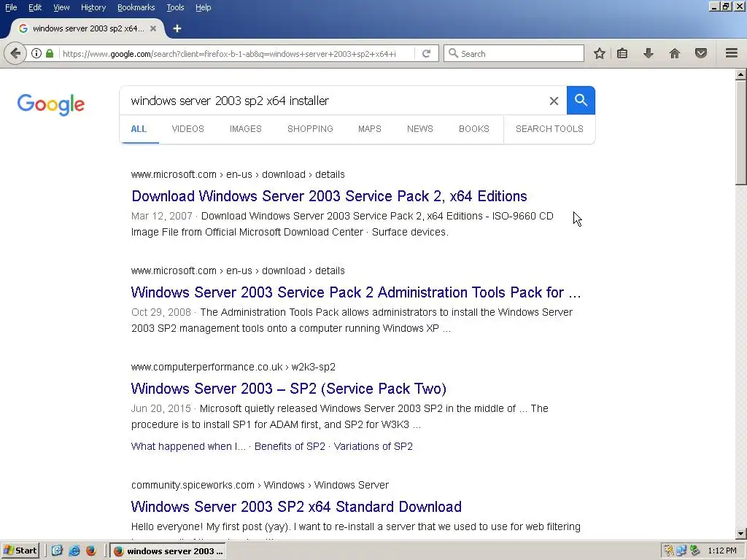This screenshot has height=560, width=747.
Task: Open the 'What happened when I...' sublink
Action: pyautogui.click(x=188, y=447)
